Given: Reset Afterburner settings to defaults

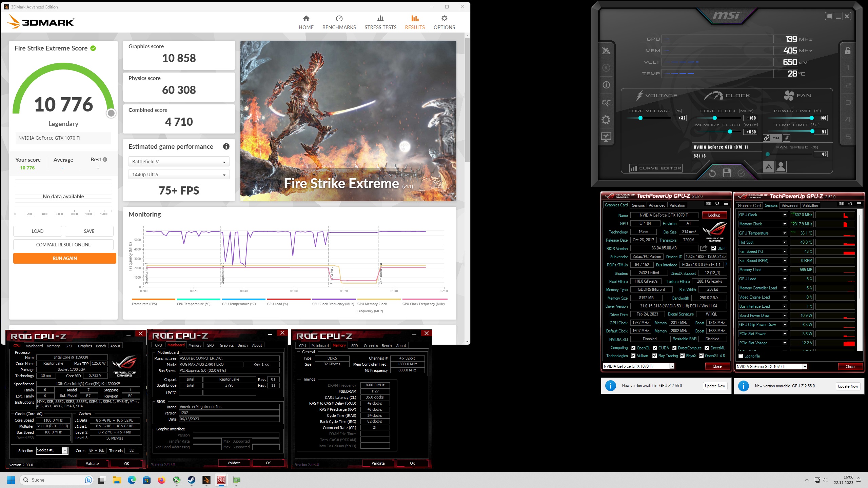Looking at the screenshot, I should coord(712,173).
